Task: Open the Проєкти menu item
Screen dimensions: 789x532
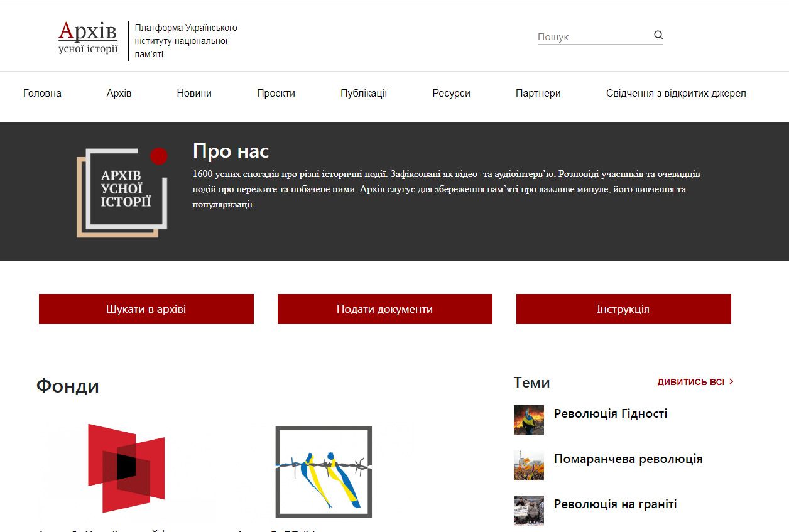Action: point(276,94)
